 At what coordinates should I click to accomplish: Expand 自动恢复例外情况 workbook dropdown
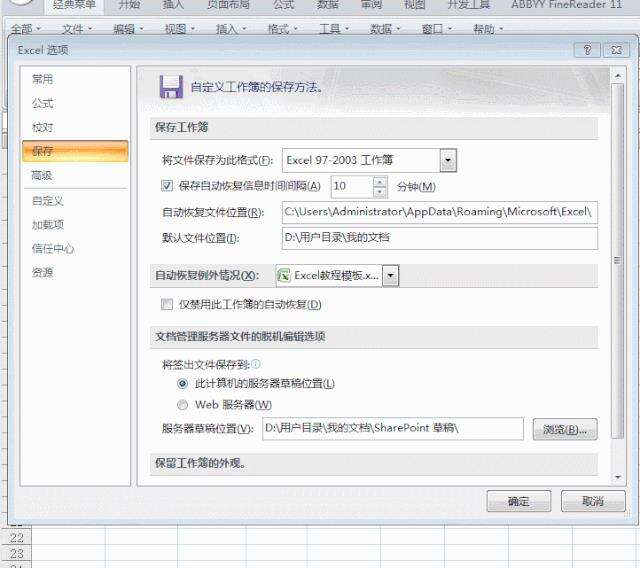point(390,276)
